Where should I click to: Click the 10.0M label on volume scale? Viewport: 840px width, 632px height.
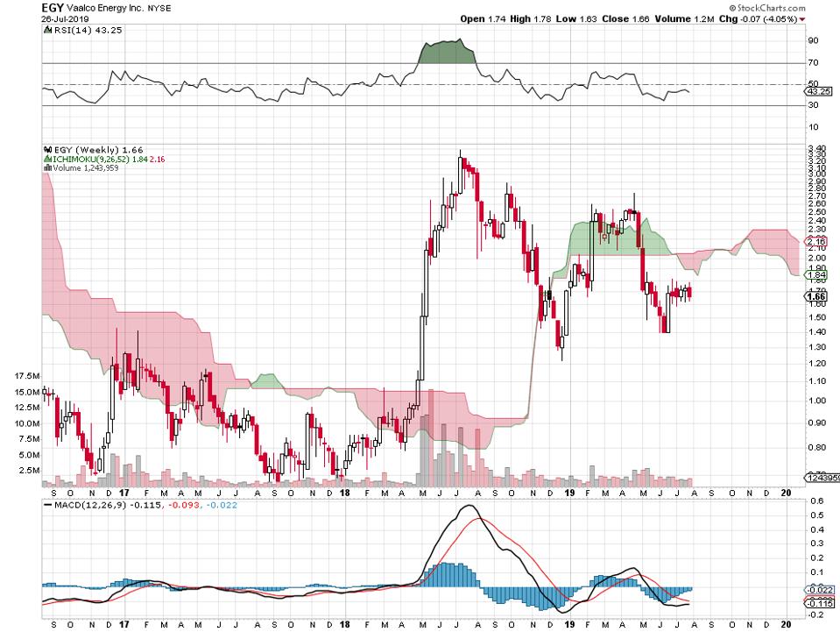point(27,423)
